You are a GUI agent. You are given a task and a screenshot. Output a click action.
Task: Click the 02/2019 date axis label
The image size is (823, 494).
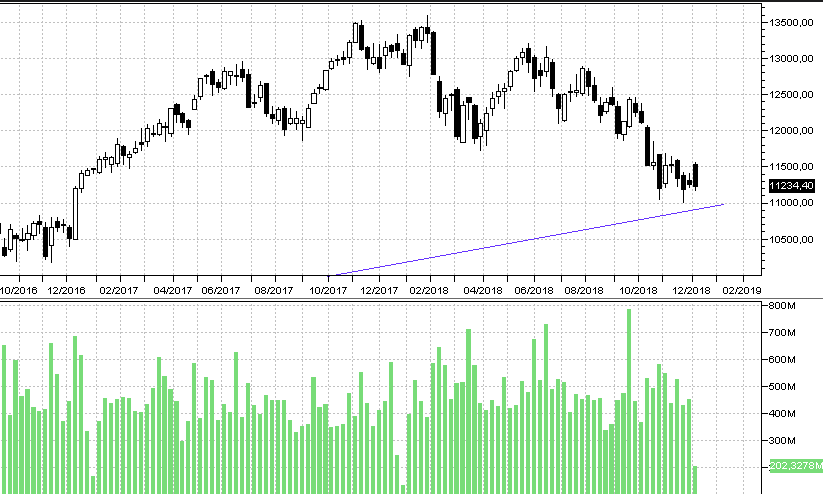coord(742,290)
